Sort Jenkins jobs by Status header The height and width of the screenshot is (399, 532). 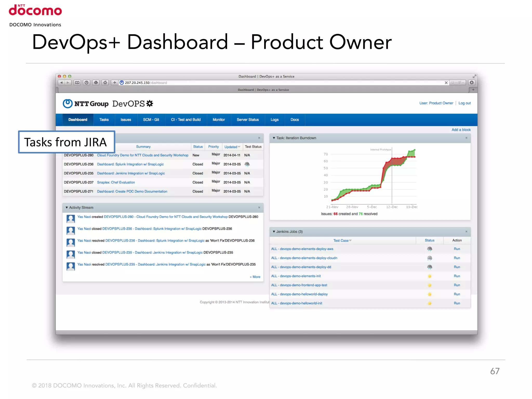[x=429, y=241]
